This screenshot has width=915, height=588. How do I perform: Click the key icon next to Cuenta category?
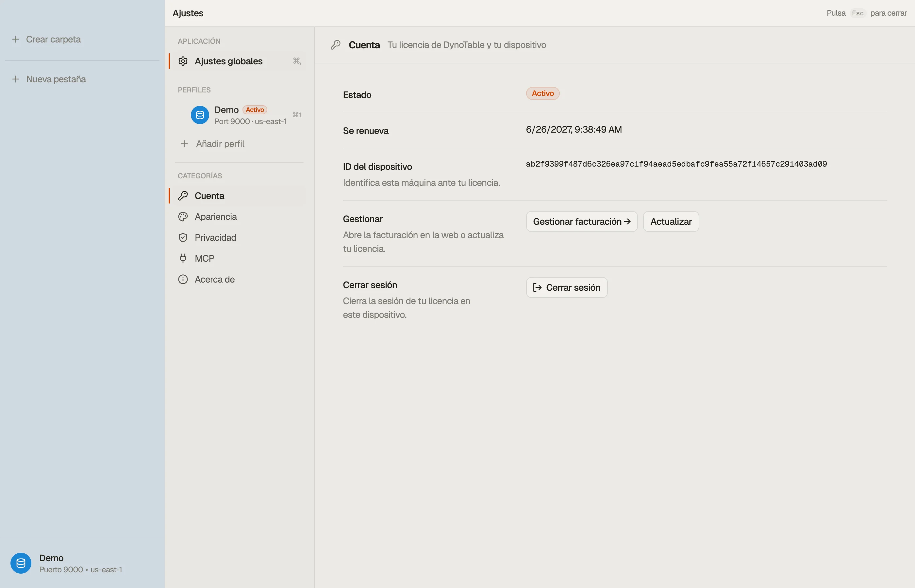(x=183, y=196)
